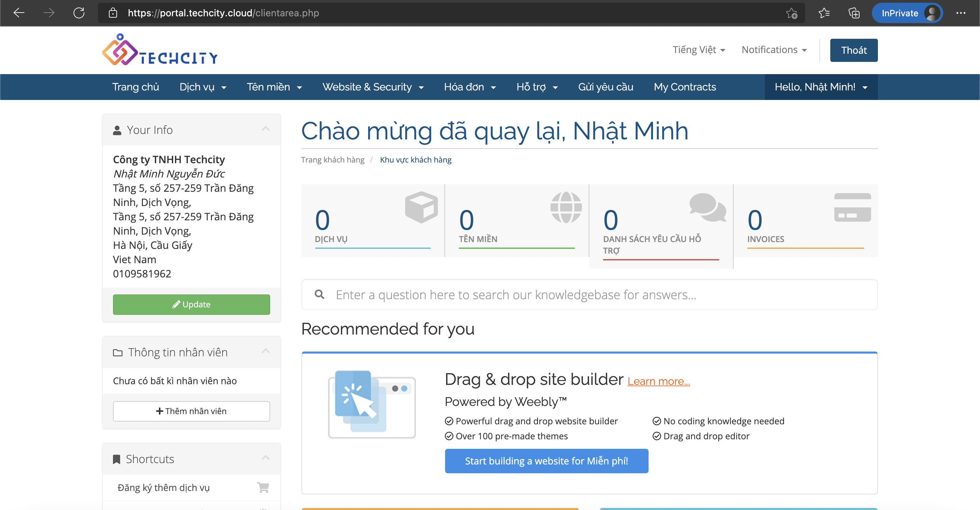Click the cart icon next to Đăng ký thêm dịch vụ
Image resolution: width=980 pixels, height=510 pixels.
pyautogui.click(x=263, y=487)
